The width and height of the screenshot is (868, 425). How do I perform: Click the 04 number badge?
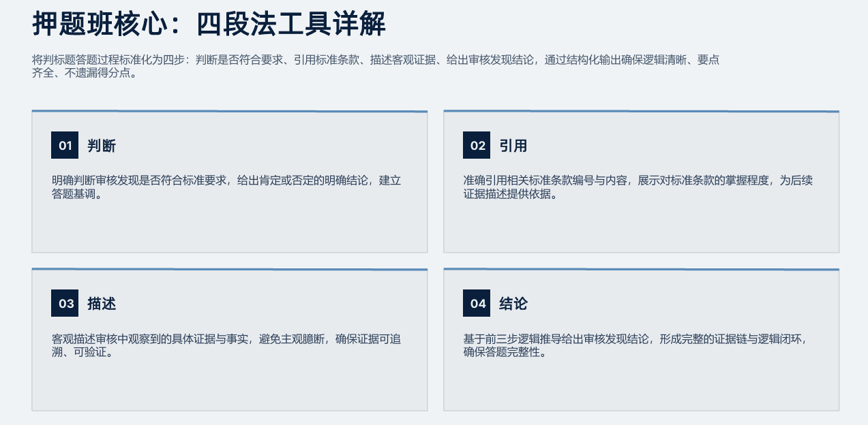pyautogui.click(x=477, y=303)
